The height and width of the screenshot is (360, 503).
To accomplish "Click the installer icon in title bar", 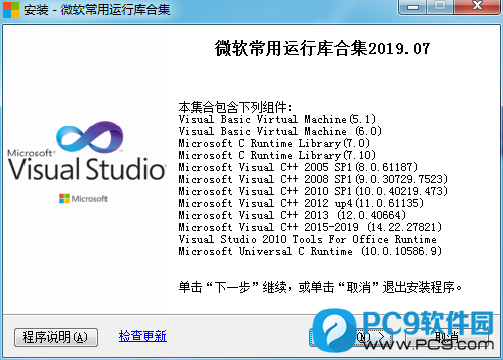I will (x=11, y=10).
